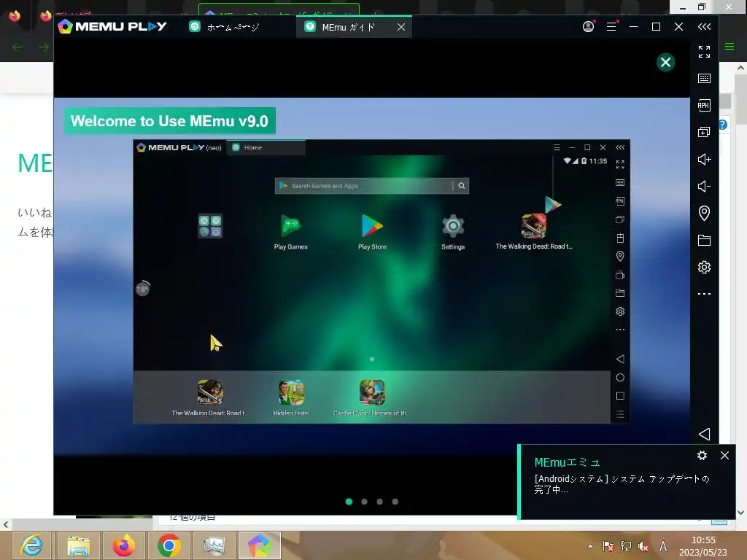This screenshot has width=747, height=560.
Task: Open the shared folder icon
Action: (x=704, y=240)
